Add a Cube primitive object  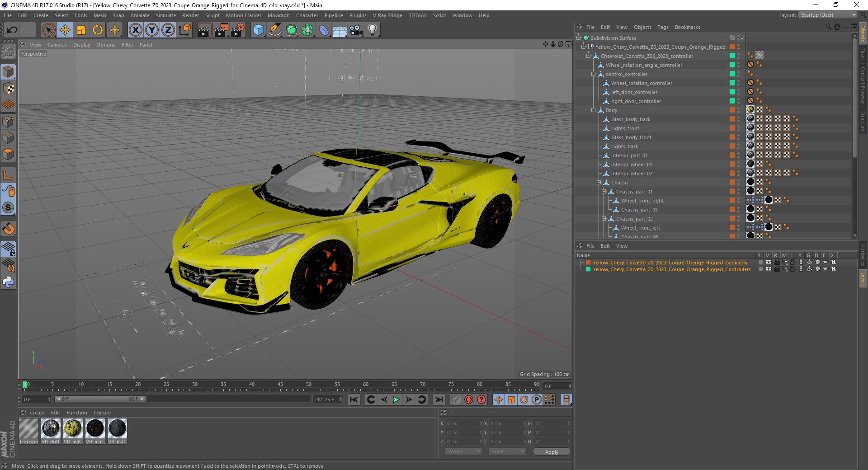[258, 30]
